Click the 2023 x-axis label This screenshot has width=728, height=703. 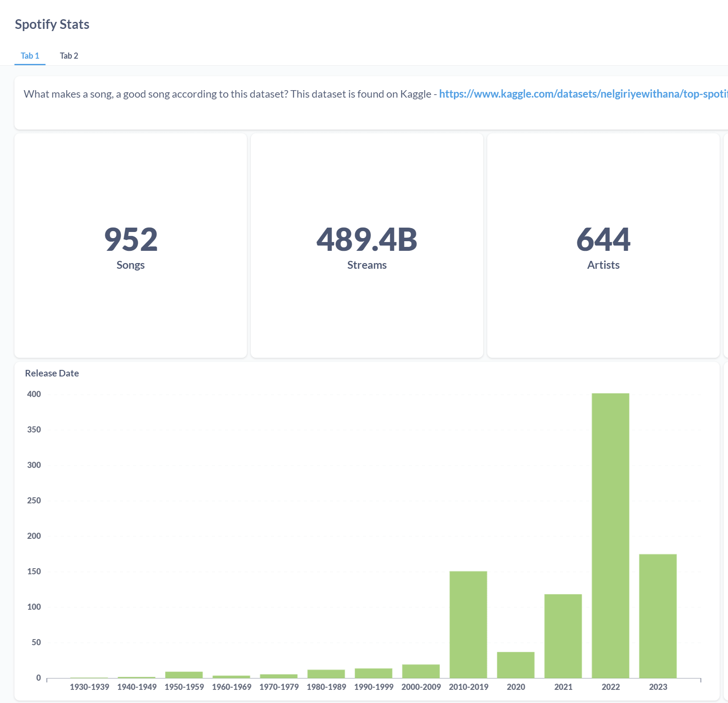(x=658, y=687)
